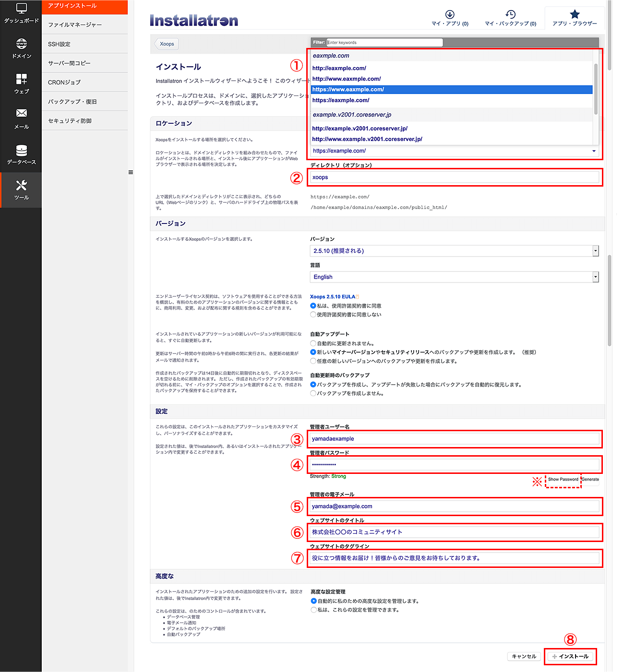Click the sidebar collapse handle icon

131,172
